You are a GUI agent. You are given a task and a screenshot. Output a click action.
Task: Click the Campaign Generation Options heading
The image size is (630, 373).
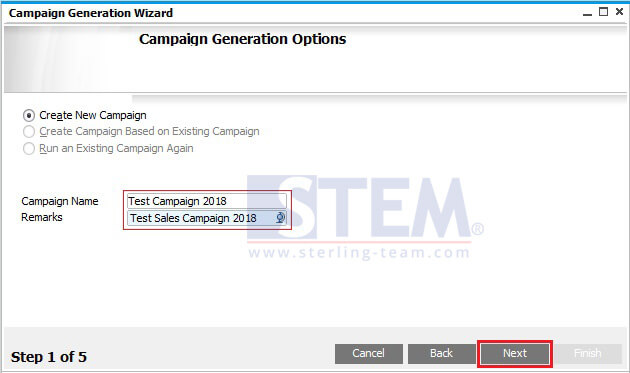coord(242,39)
